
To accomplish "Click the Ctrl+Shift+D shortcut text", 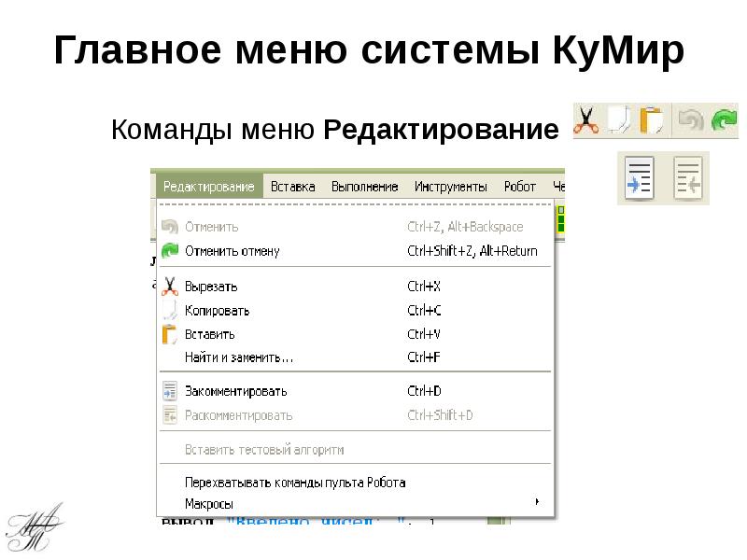I will click(440, 415).
